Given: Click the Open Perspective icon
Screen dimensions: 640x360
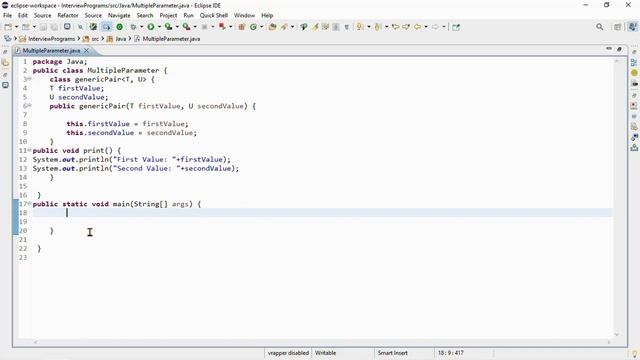Looking at the screenshot, I should pyautogui.click(x=618, y=27).
